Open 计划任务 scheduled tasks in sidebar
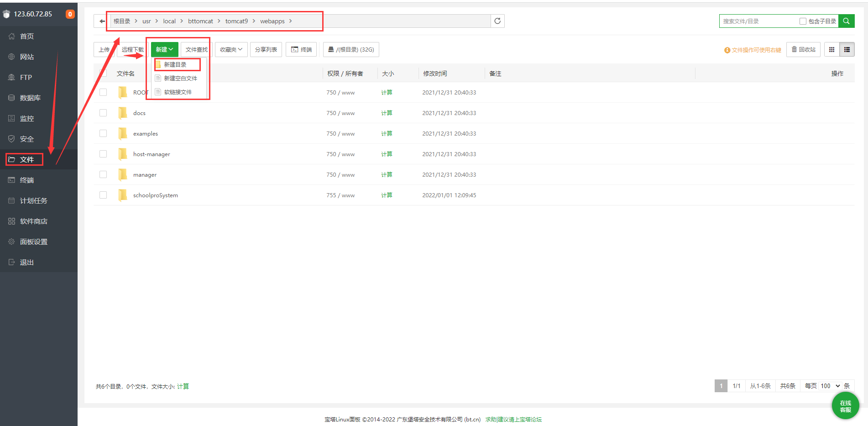Screen dimensions: 868x426 point(39,200)
